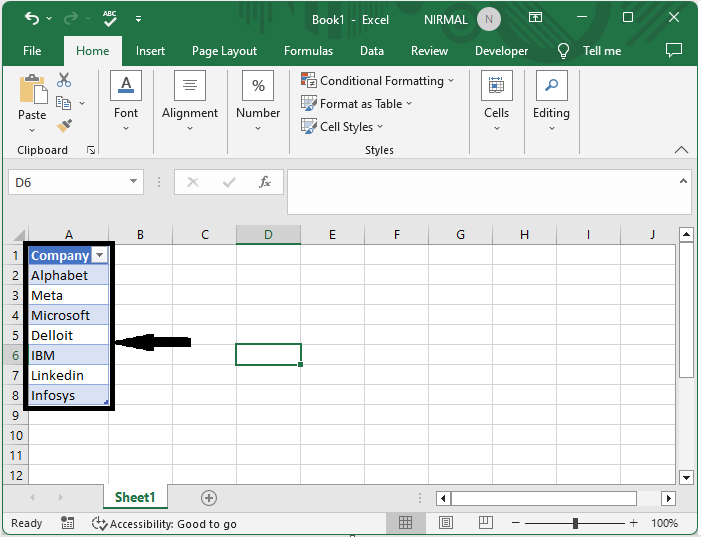
Task: Switch to Normal view icon
Action: (x=405, y=522)
